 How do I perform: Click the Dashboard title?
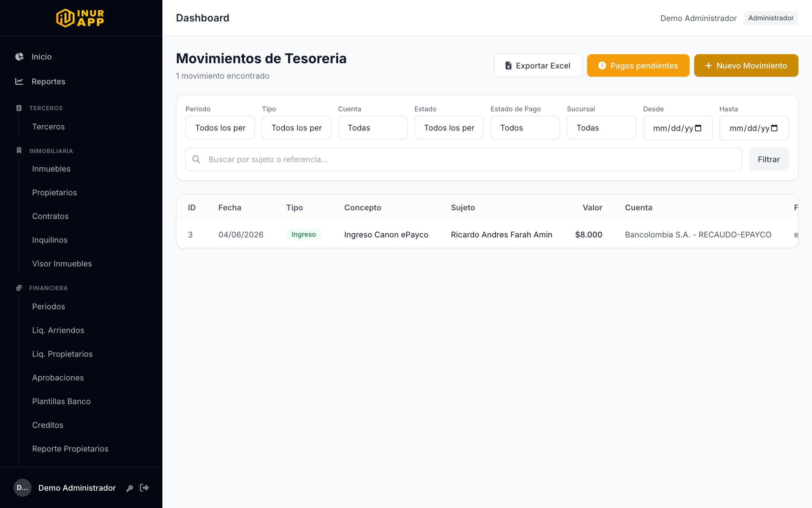click(202, 18)
